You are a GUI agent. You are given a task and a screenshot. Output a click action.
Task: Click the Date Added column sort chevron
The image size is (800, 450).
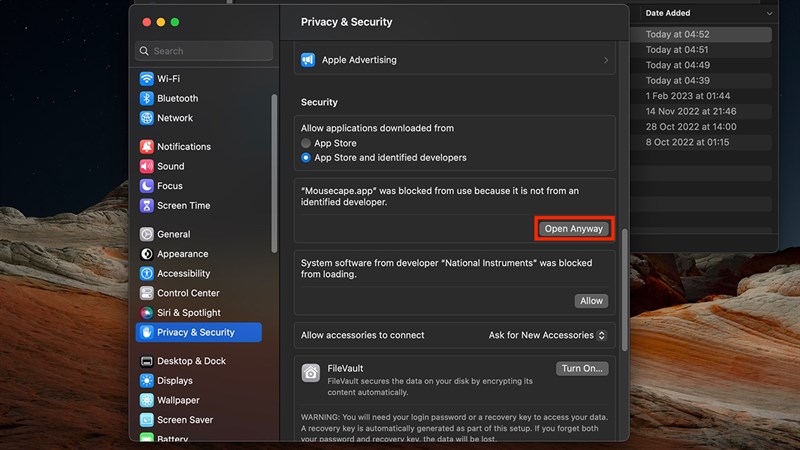(x=769, y=14)
